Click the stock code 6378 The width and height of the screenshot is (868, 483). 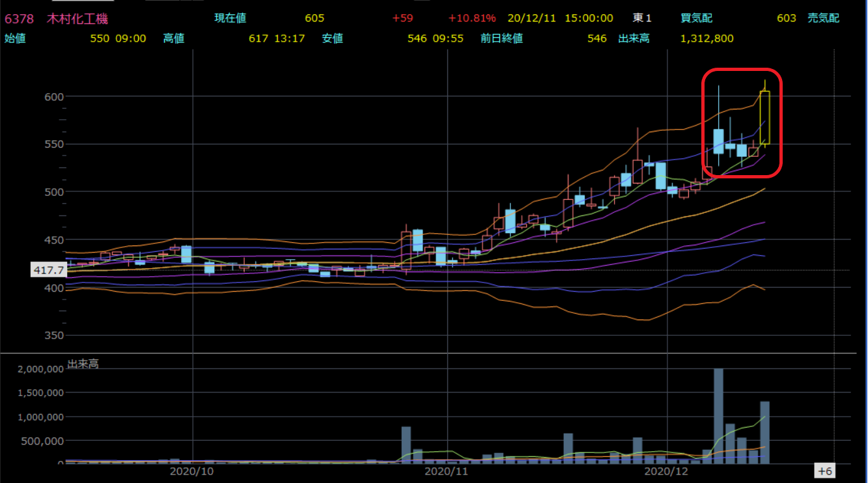pyautogui.click(x=19, y=18)
